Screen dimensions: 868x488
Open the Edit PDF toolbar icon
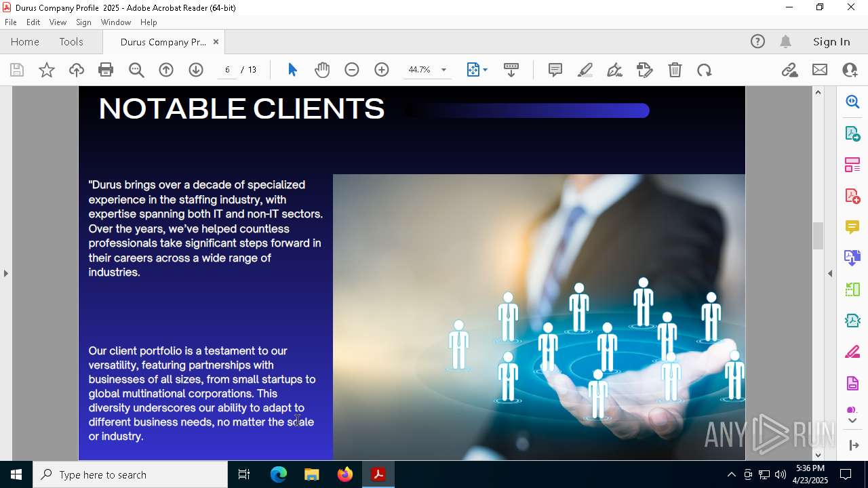point(645,70)
